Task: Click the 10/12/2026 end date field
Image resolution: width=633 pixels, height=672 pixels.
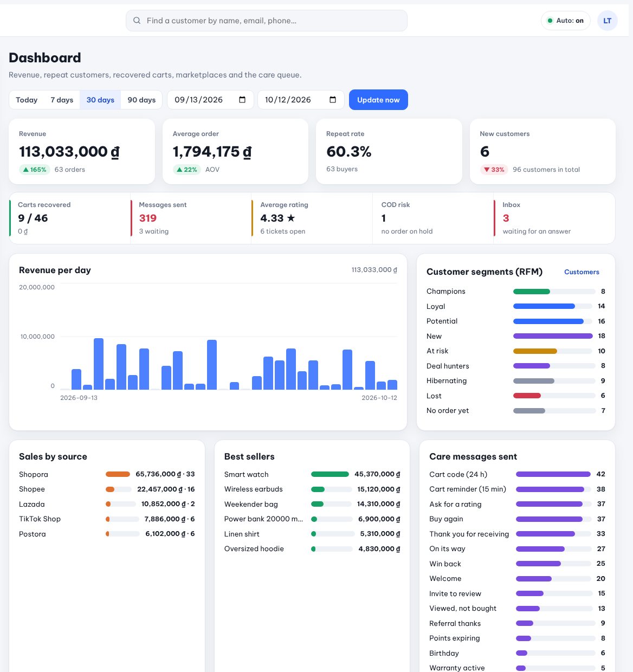Action: click(301, 100)
